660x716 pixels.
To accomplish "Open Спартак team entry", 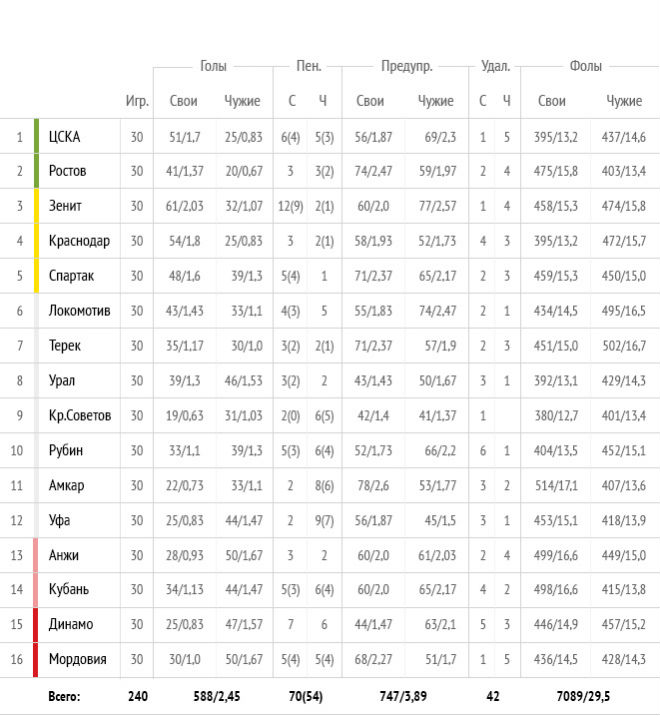I will tap(71, 276).
